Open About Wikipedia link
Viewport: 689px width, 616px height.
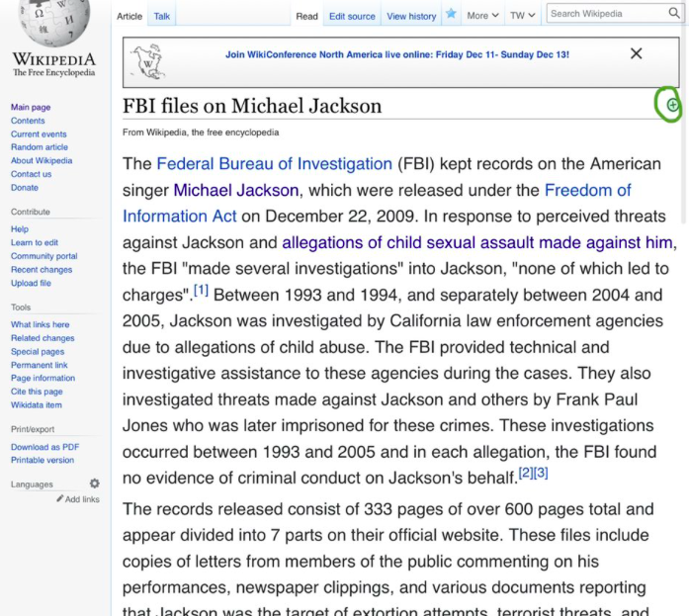click(x=42, y=161)
